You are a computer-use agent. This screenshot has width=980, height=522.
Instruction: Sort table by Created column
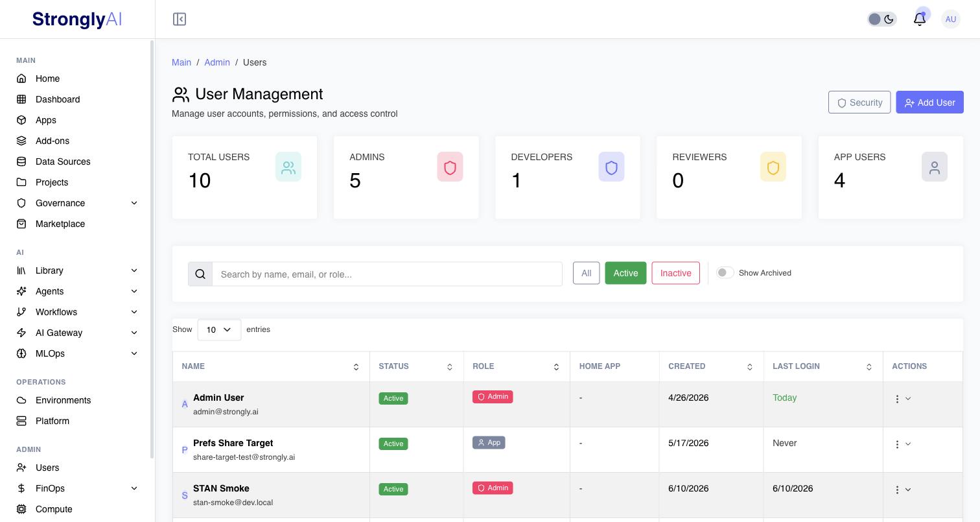pyautogui.click(x=711, y=366)
